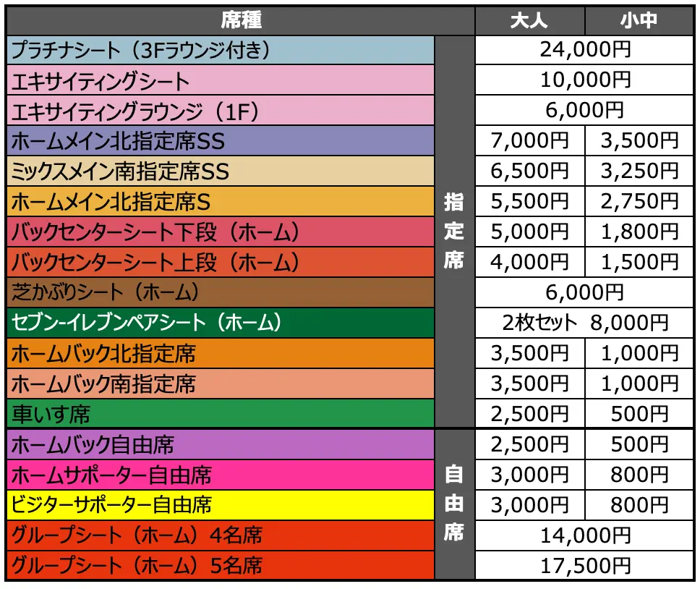Select the 車いす席 row name

[221, 413]
